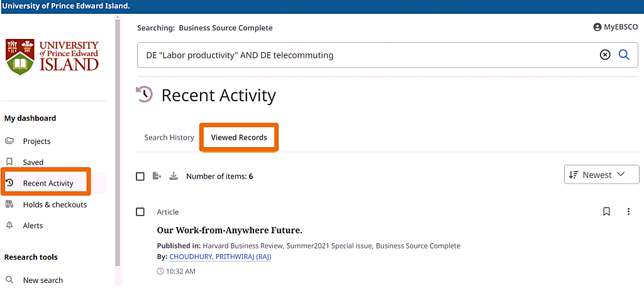
Task: Tick the select-all items checkbox
Action: pyautogui.click(x=140, y=176)
